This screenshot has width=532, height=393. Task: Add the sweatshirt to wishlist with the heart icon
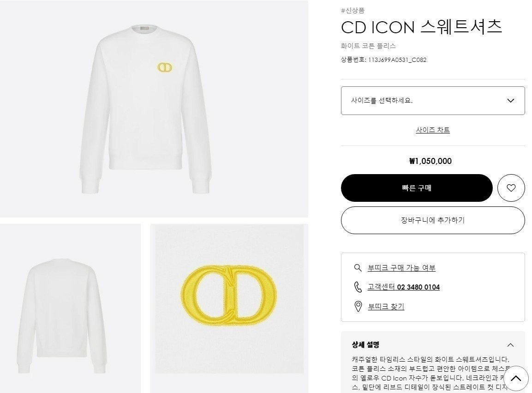(x=511, y=188)
